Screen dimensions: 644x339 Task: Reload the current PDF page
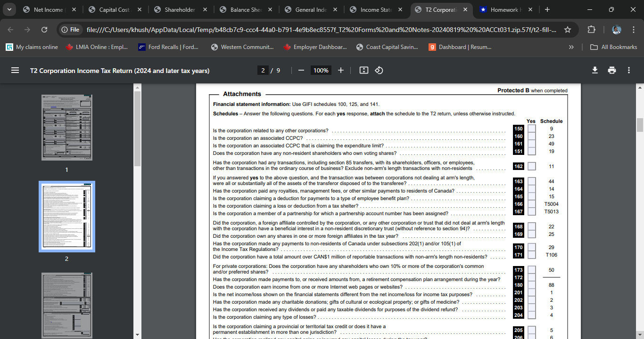tap(44, 30)
